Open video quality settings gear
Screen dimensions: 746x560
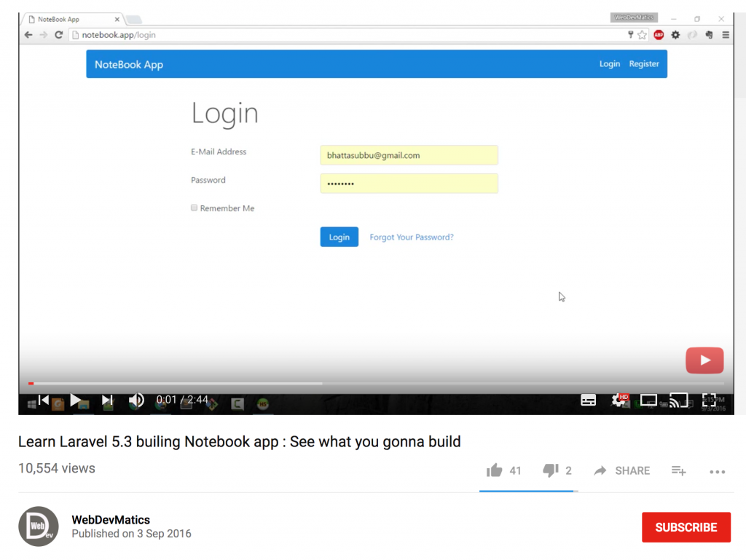point(619,400)
